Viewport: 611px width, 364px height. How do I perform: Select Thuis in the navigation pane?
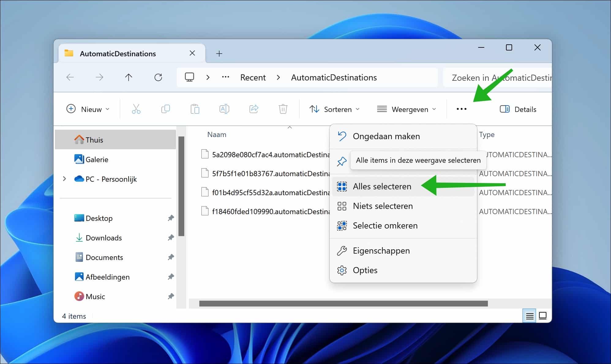[115, 140]
